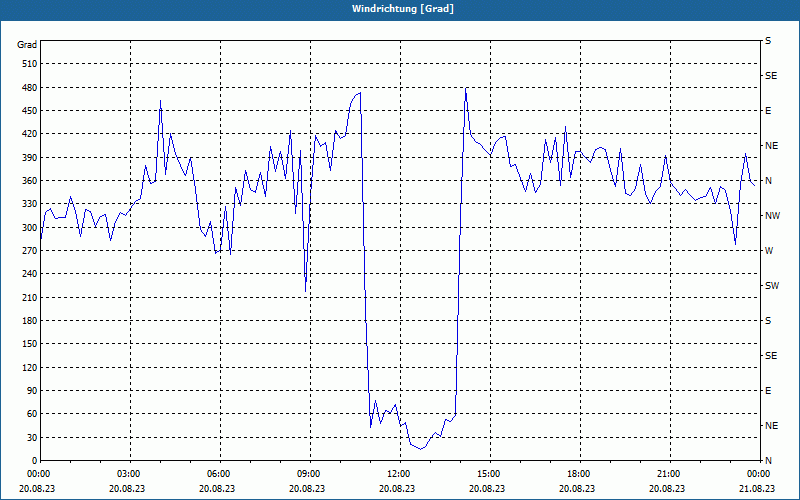Click the "Grad" axis unit label

pos(27,45)
